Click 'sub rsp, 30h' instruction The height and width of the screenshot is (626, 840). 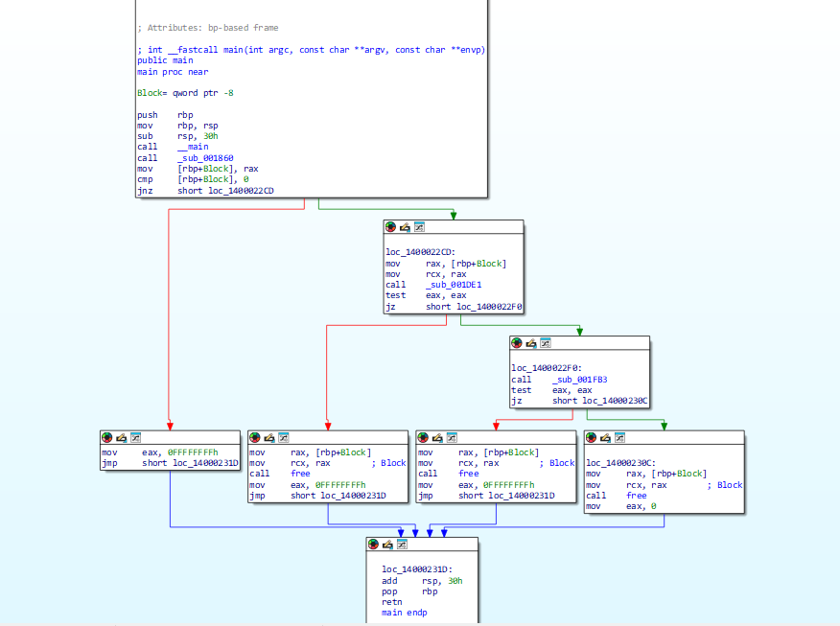[177, 136]
